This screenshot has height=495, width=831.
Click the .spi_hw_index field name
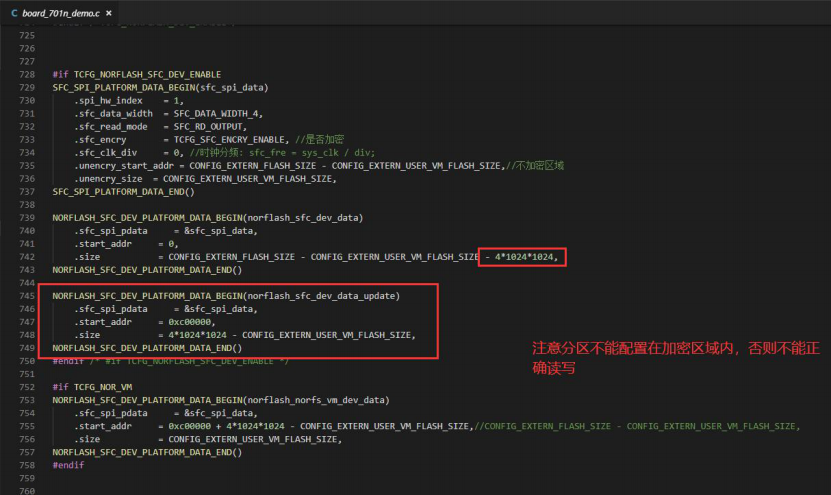tap(108, 101)
